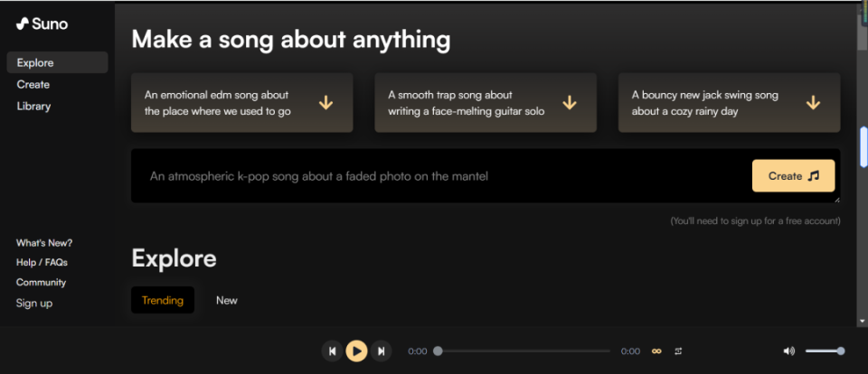Click arrow on emotional edm song suggestion
Image resolution: width=868 pixels, height=374 pixels.
326,103
